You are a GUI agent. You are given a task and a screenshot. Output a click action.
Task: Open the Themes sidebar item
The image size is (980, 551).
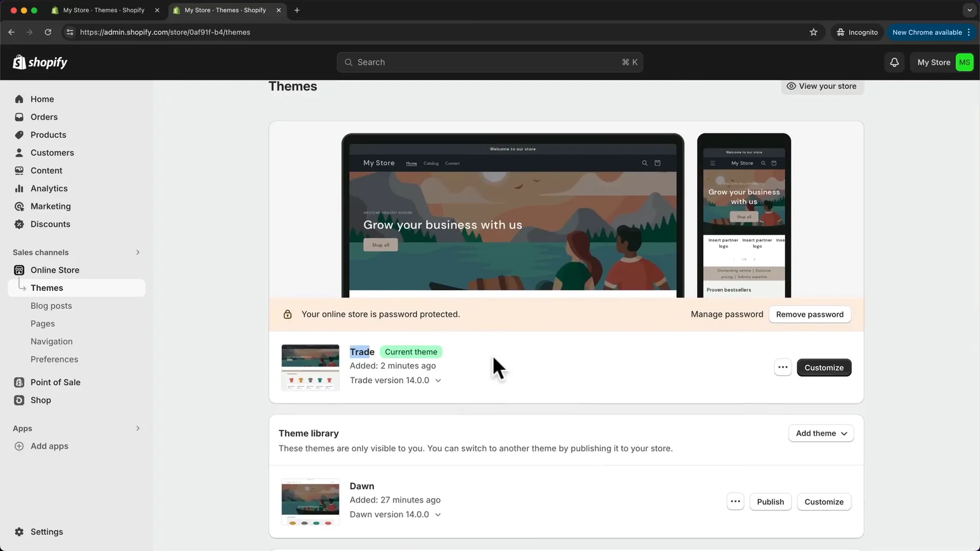(x=77, y=288)
